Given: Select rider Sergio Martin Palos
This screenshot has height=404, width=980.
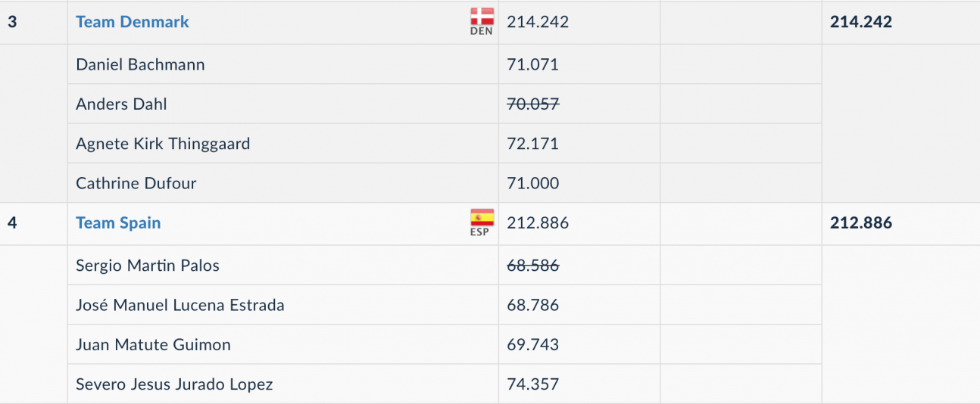Looking at the screenshot, I should coord(148,266).
